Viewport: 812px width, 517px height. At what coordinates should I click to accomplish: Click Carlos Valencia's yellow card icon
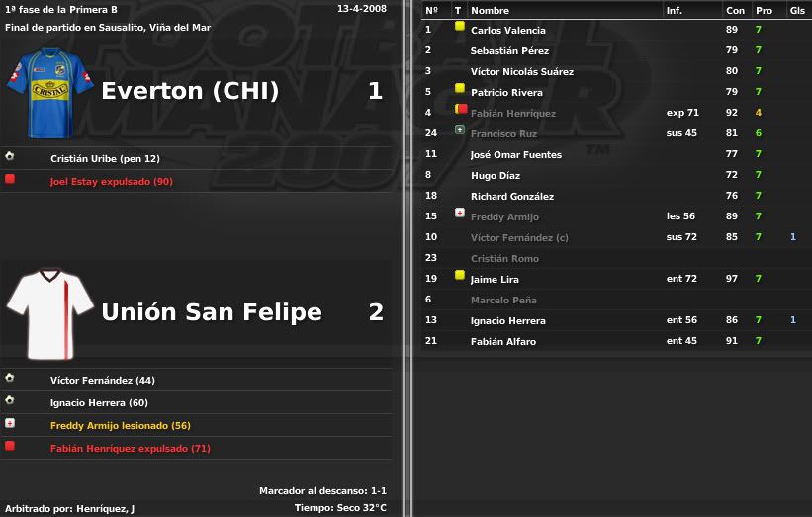coord(459,26)
